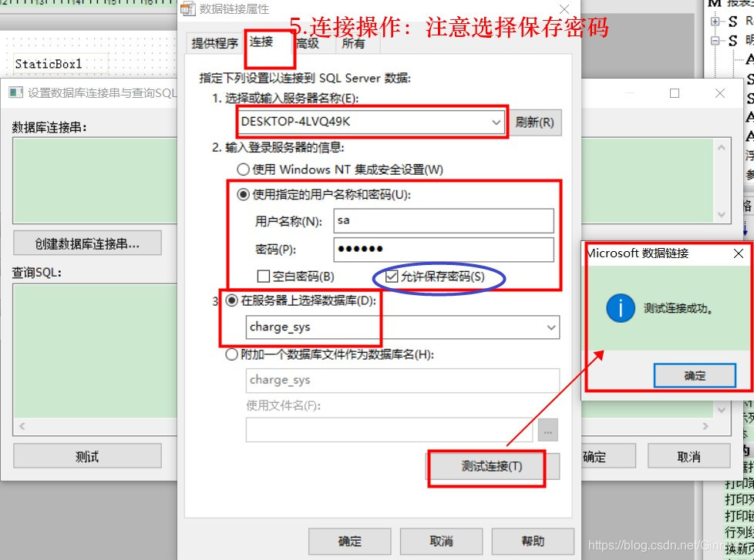Click 取消 in 数据链接属性 dialog
Image resolution: width=754 pixels, height=560 pixels.
[x=442, y=542]
